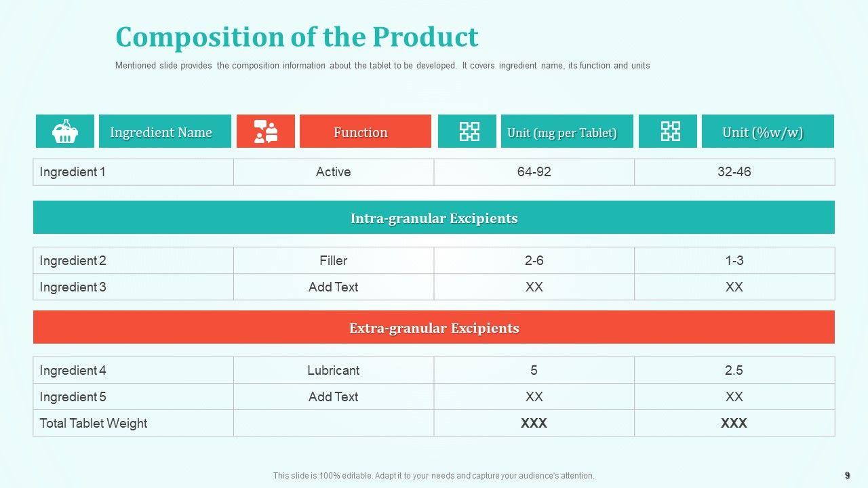Click the Composition of the Product title
Screen dimensions: 868x488
click(x=297, y=37)
